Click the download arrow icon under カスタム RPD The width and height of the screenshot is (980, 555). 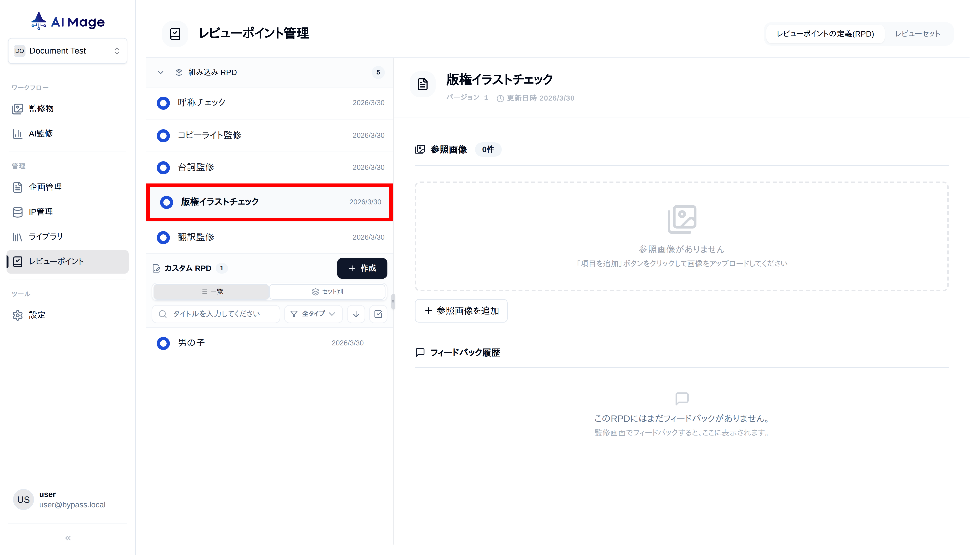pos(355,314)
